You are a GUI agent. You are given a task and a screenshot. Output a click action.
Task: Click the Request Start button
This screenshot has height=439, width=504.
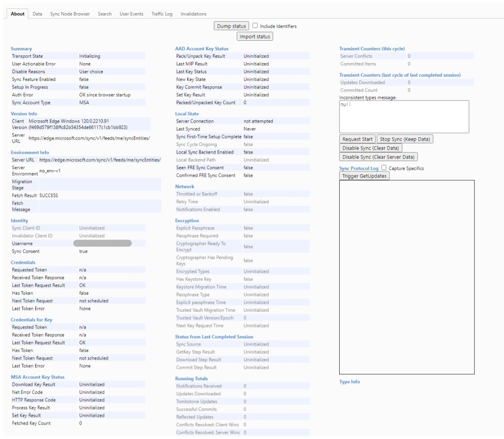[357, 139]
